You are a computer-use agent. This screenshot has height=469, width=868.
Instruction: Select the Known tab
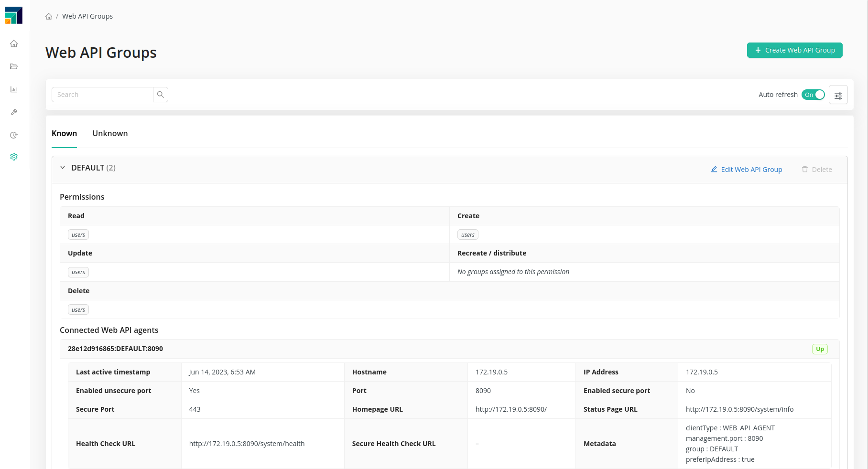pos(64,133)
